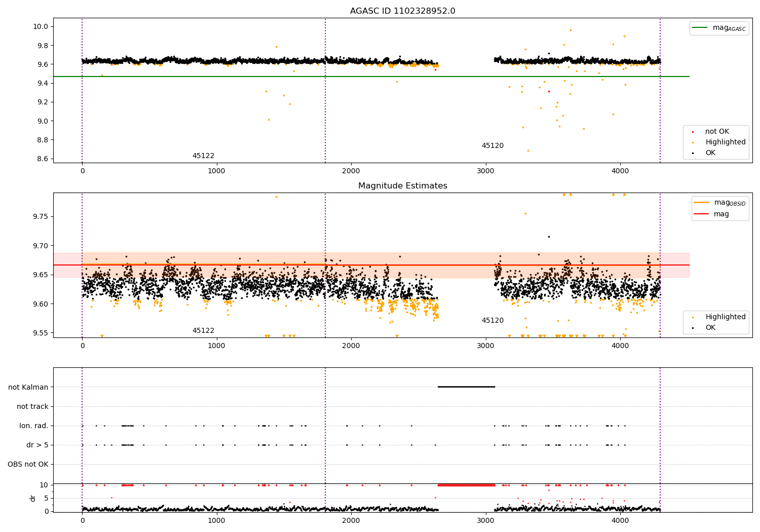Click the 8.6 y-axis tick in top plot
The width and height of the screenshot is (760, 532).
click(43, 159)
